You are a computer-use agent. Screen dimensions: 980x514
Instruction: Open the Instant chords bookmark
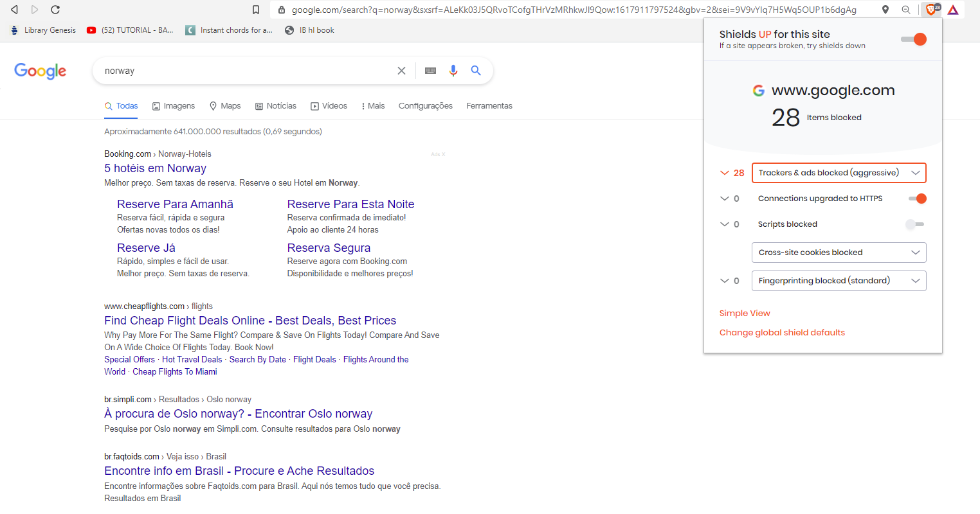point(229,30)
